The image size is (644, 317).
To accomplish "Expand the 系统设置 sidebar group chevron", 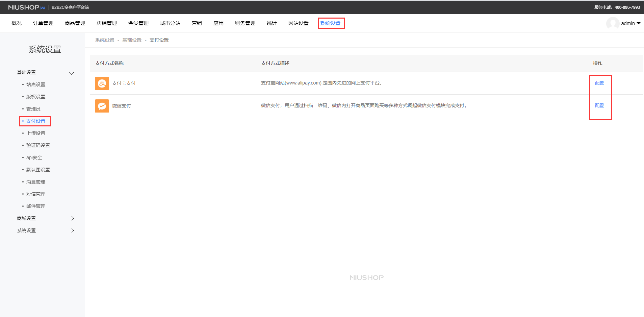I will coord(73,230).
